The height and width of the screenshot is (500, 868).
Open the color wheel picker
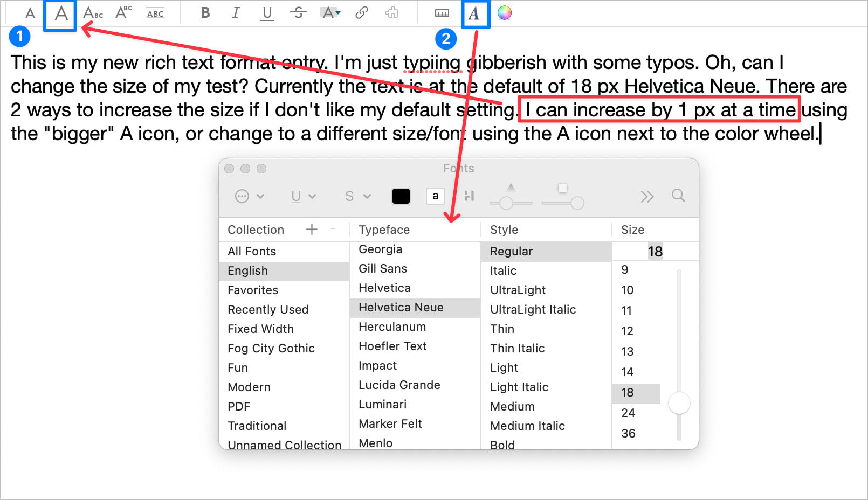coord(505,13)
